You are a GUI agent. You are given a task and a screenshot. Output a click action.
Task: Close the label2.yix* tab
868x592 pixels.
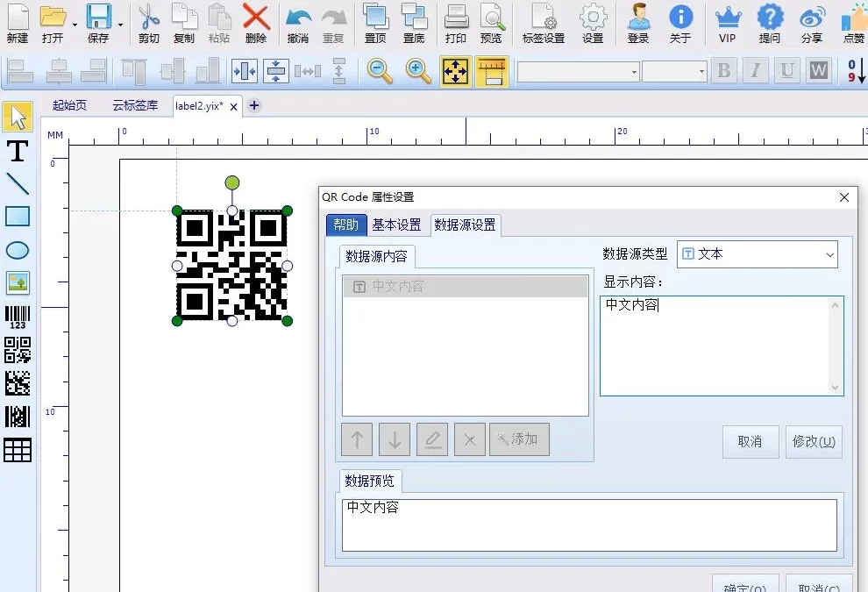[x=233, y=107]
